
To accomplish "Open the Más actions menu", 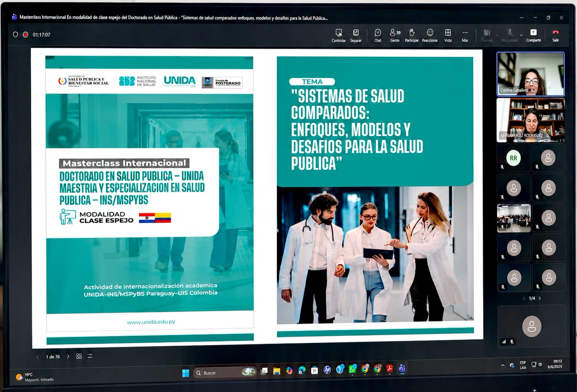I will point(465,35).
